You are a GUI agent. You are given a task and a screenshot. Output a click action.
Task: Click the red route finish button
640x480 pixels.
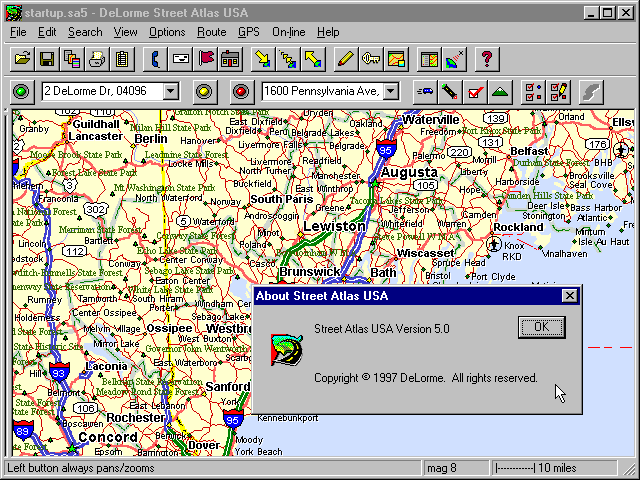[241, 91]
